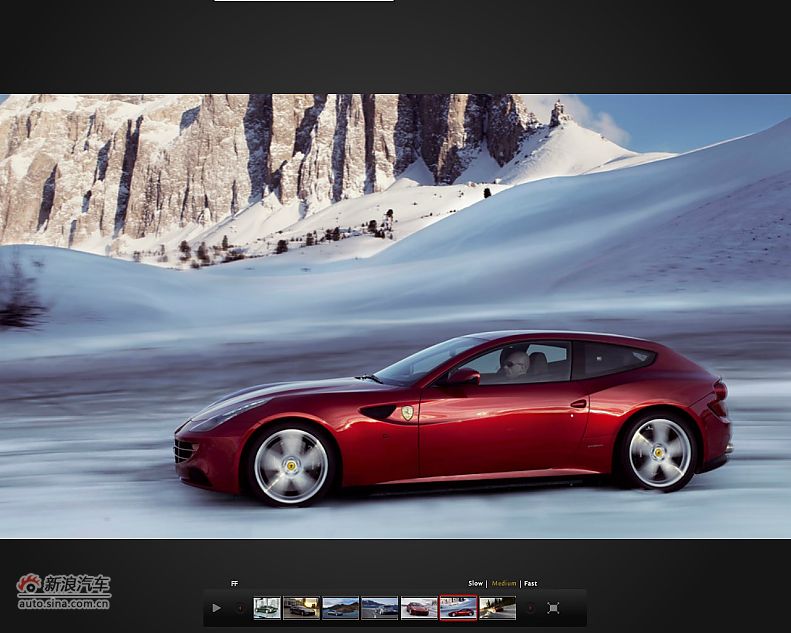
Task: Select the fourth thumbnail in filmstrip
Action: pos(379,608)
